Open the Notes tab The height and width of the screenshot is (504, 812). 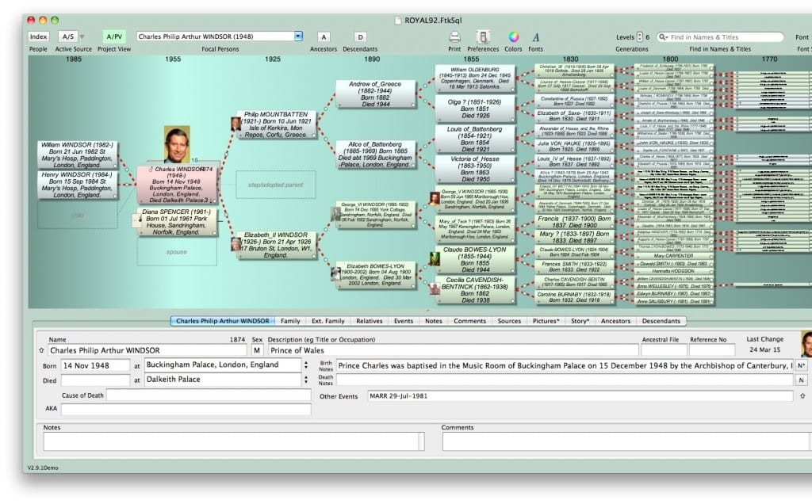(x=434, y=321)
